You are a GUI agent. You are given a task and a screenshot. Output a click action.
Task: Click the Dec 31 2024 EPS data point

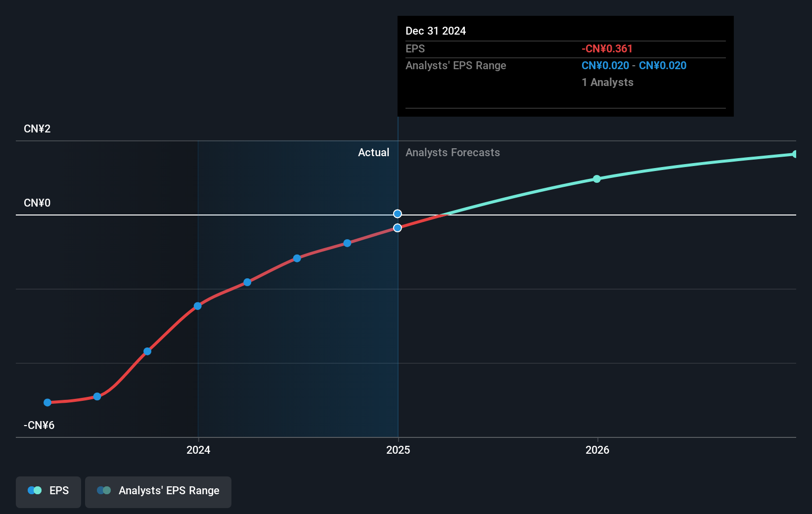398,228
